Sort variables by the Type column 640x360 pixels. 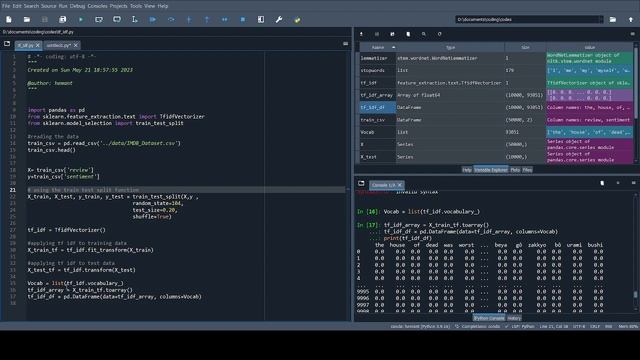pyautogui.click(x=450, y=47)
